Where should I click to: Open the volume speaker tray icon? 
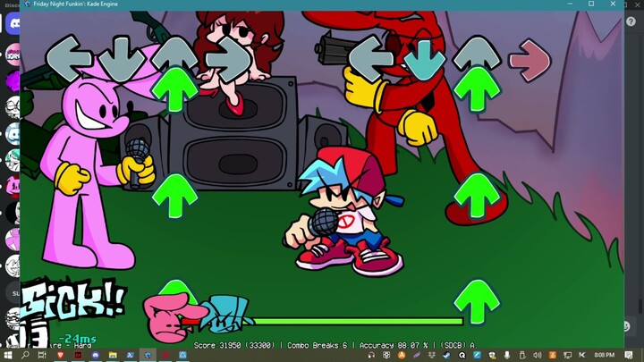(x=538, y=355)
